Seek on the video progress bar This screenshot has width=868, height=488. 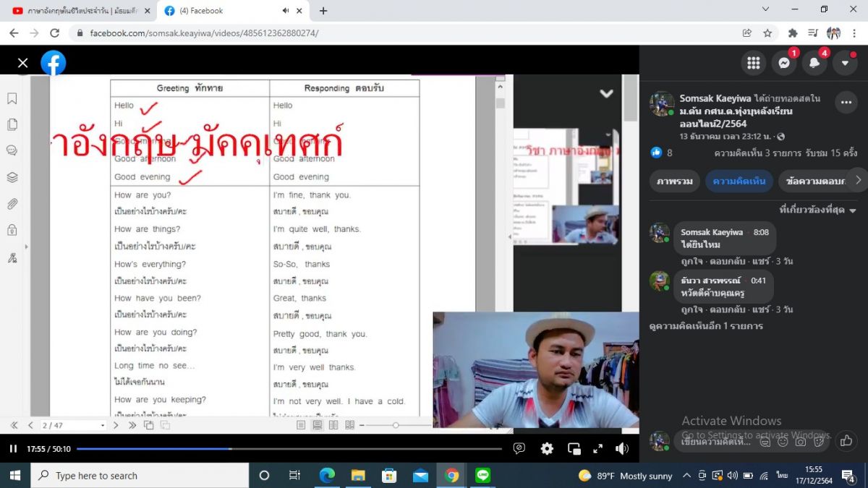(x=289, y=449)
